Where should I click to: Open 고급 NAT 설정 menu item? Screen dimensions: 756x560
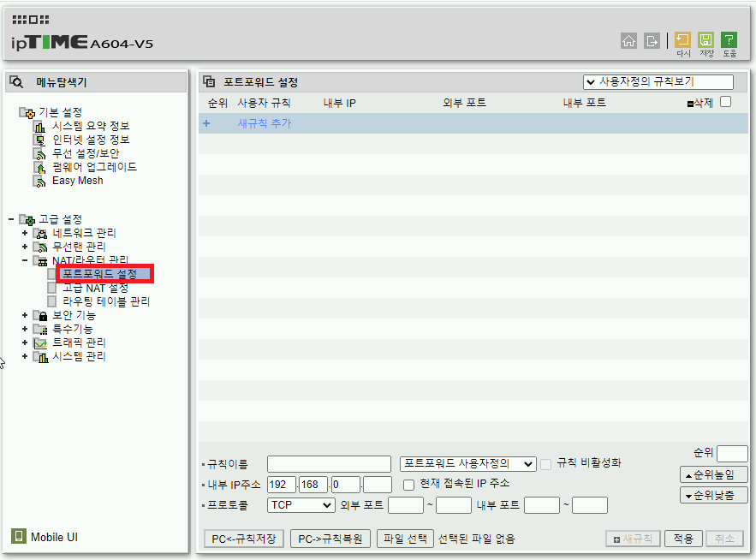pyautogui.click(x=96, y=288)
